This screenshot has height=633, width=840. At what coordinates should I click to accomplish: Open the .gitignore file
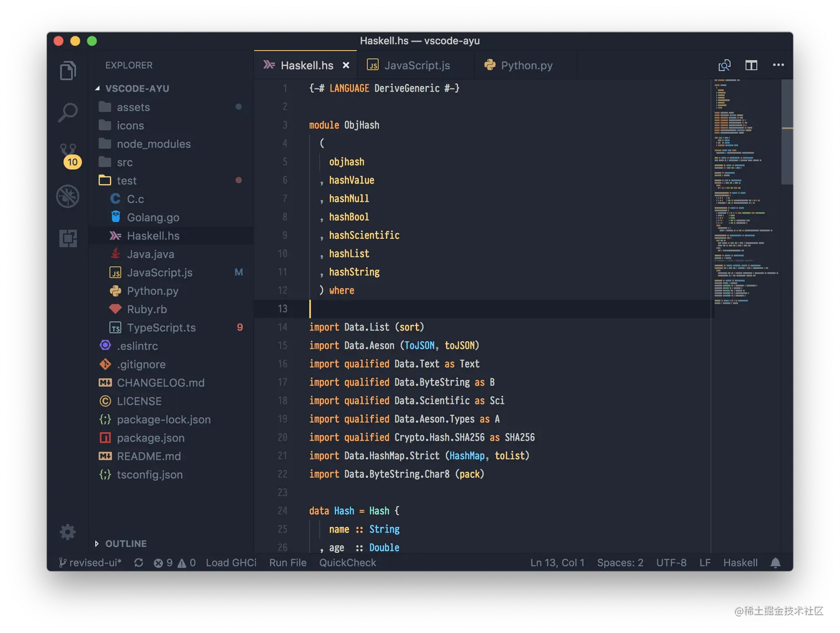point(171,364)
